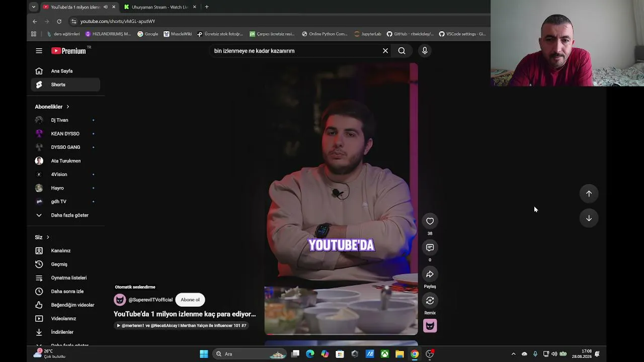Pause the playing Short video
The width and height of the screenshot is (644, 362).
coord(341,199)
